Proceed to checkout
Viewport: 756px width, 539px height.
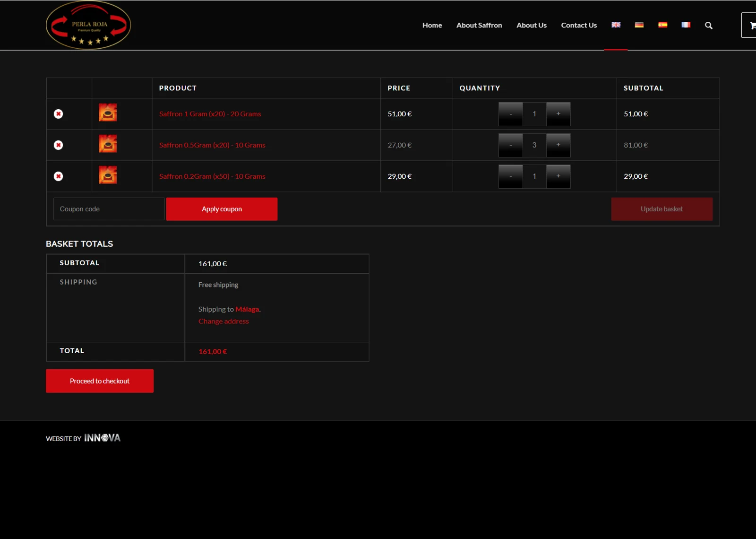100,381
